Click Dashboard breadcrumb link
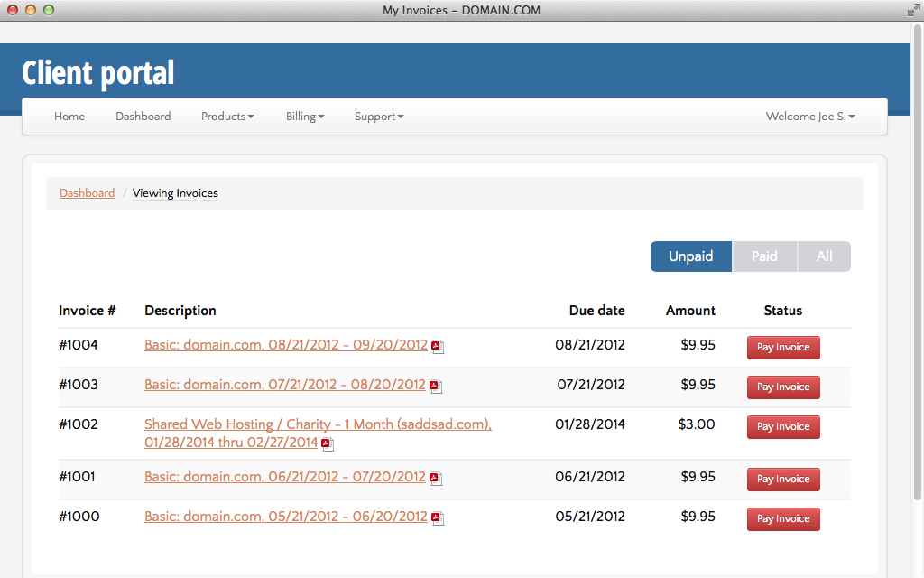 [x=87, y=193]
